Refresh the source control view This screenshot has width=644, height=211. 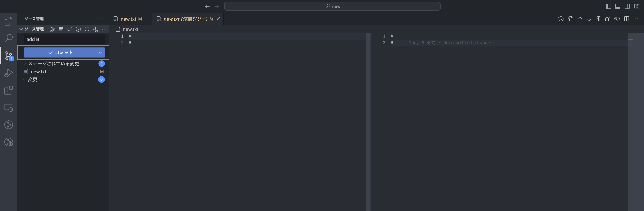coord(87,29)
